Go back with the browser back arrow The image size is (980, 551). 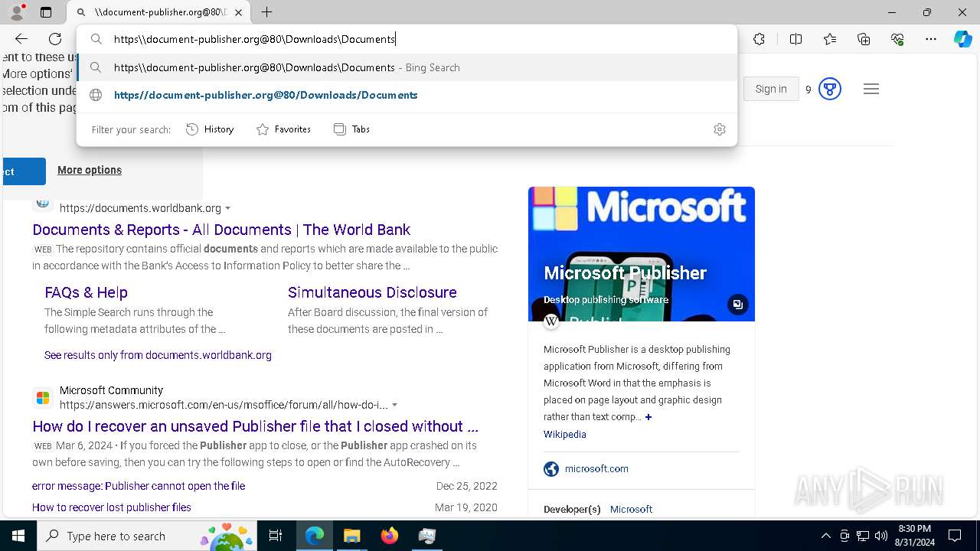21,39
